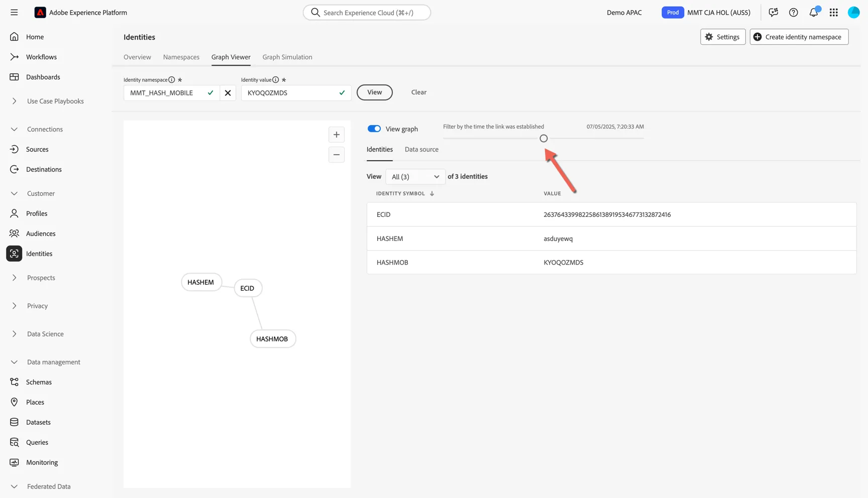Click the Clear button

(419, 92)
